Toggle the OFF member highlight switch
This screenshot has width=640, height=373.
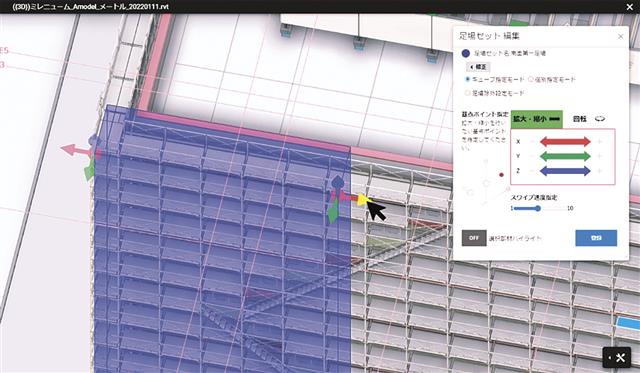tap(474, 238)
